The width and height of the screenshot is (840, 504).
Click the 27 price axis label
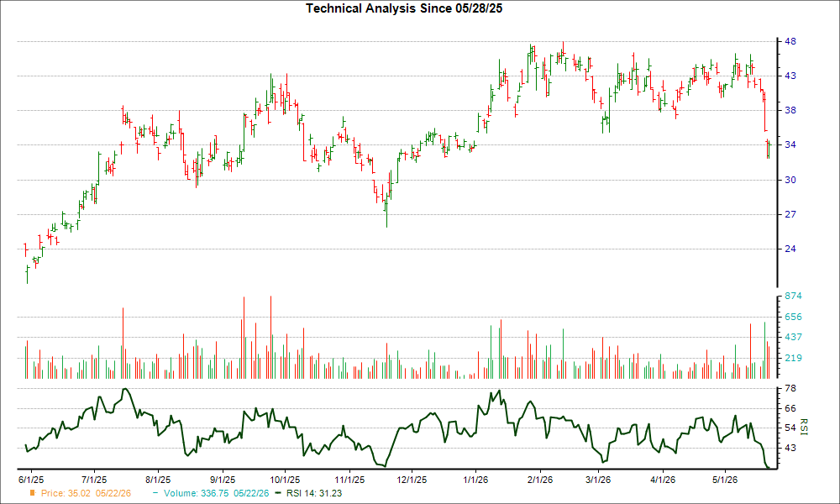(790, 214)
